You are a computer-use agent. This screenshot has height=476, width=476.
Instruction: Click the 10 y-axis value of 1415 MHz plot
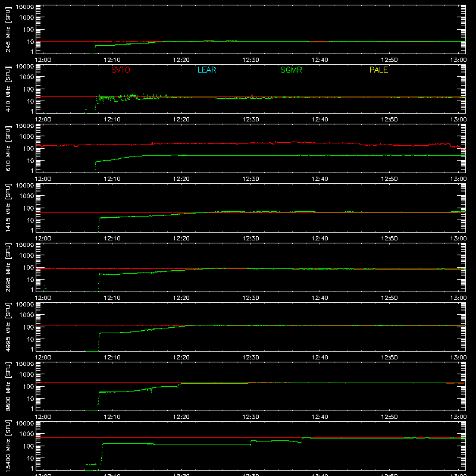coord(31,220)
